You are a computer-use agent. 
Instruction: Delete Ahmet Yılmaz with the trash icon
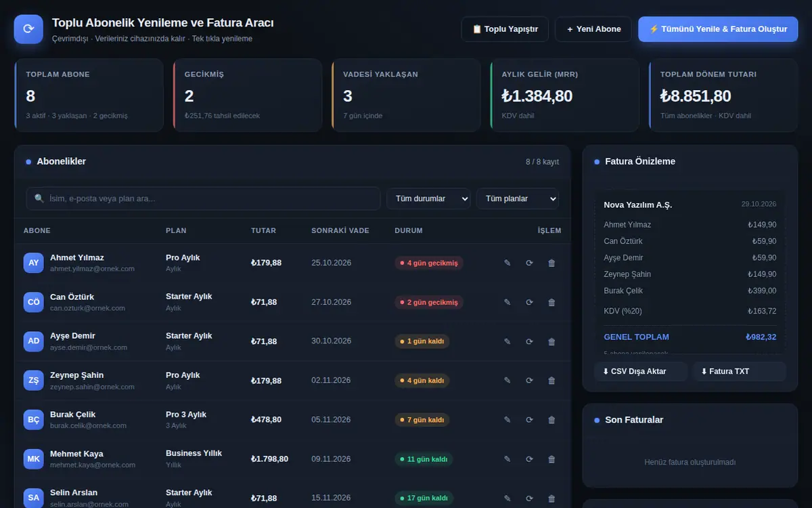coord(551,263)
